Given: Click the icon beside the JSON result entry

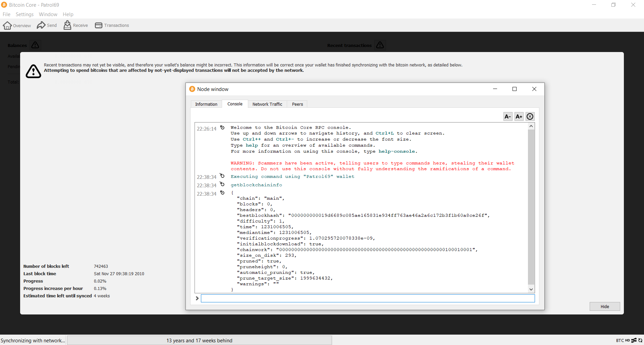Looking at the screenshot, I should [x=222, y=193].
